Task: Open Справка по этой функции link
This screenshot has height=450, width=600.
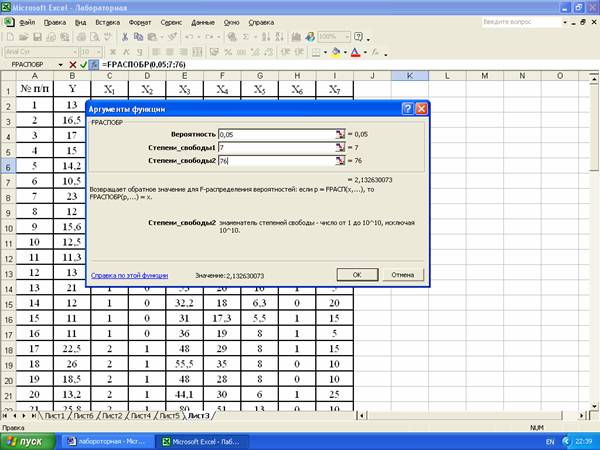Action: point(129,275)
